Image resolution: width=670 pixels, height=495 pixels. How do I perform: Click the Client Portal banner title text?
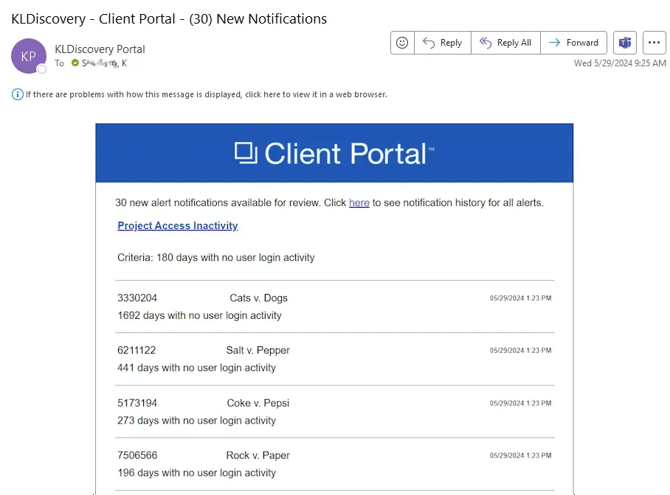coord(345,153)
